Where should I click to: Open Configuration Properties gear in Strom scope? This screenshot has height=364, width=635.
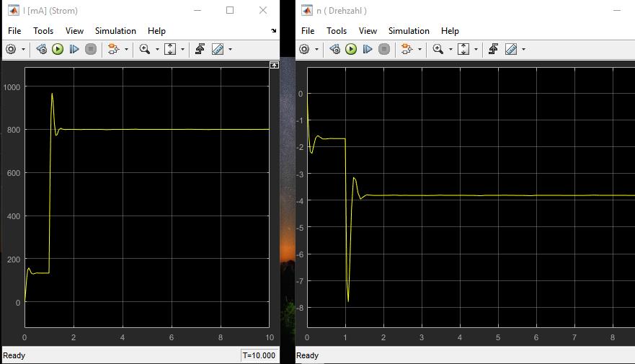point(11,50)
